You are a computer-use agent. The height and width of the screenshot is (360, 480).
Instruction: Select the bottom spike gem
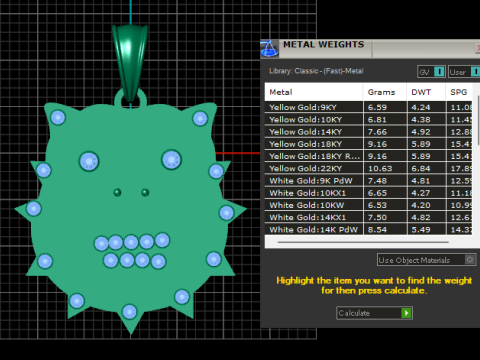click(129, 312)
